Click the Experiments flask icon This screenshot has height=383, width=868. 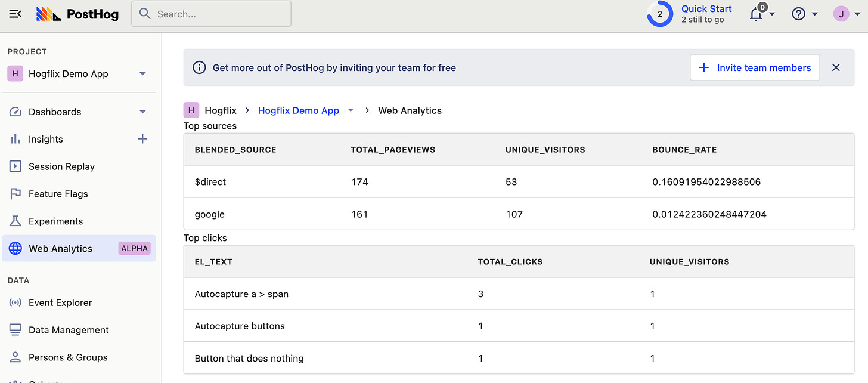tap(16, 221)
